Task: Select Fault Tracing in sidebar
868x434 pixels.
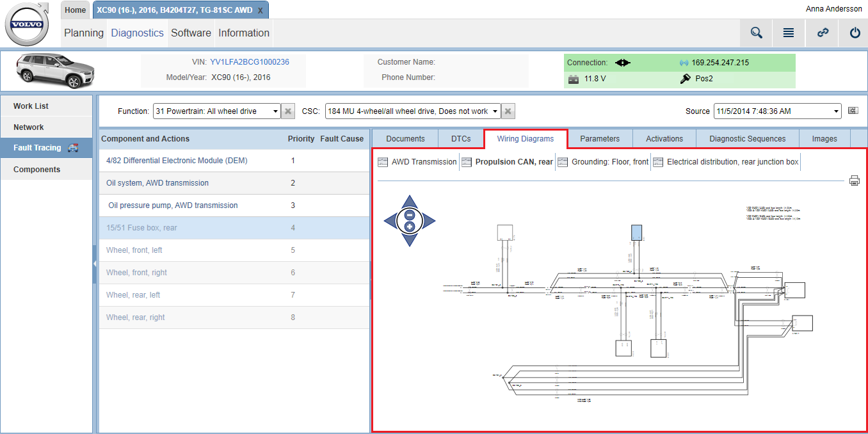Action: pos(47,148)
